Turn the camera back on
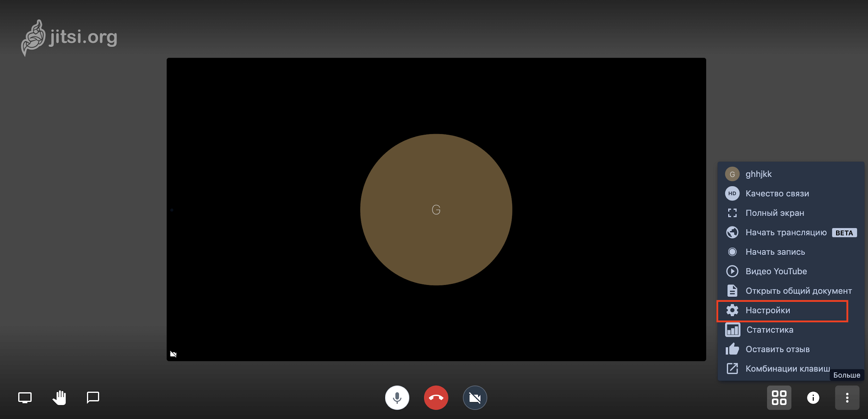 pyautogui.click(x=475, y=397)
